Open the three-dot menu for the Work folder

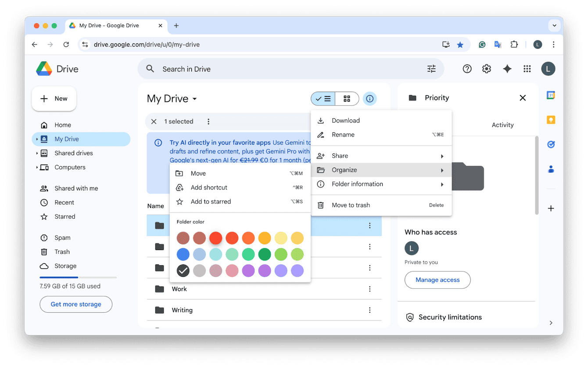pos(369,289)
